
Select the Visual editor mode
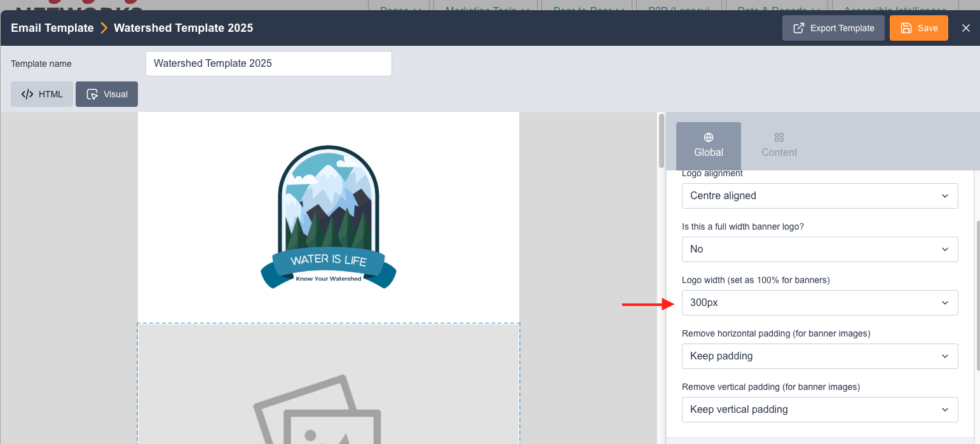click(107, 94)
